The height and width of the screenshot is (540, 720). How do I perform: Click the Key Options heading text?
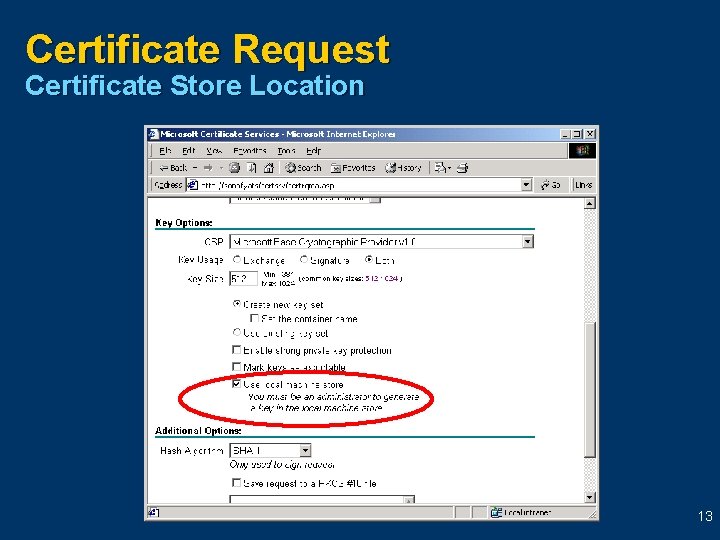coord(184,223)
